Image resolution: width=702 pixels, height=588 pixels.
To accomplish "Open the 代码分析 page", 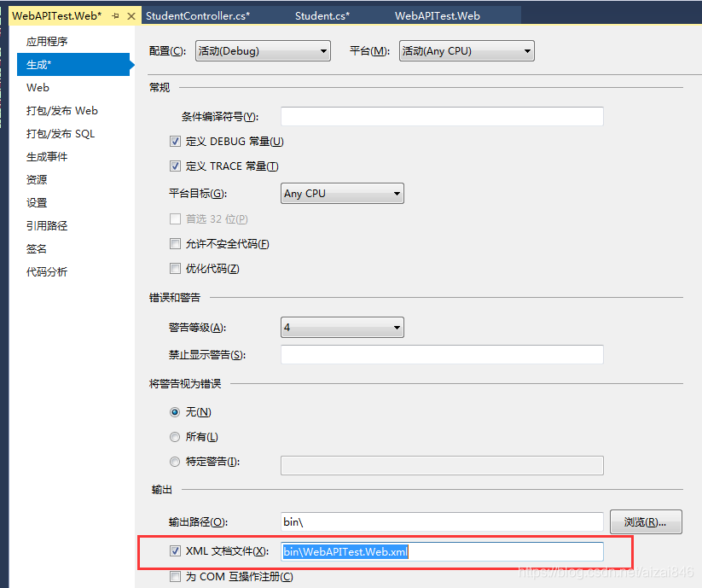I will (x=47, y=272).
